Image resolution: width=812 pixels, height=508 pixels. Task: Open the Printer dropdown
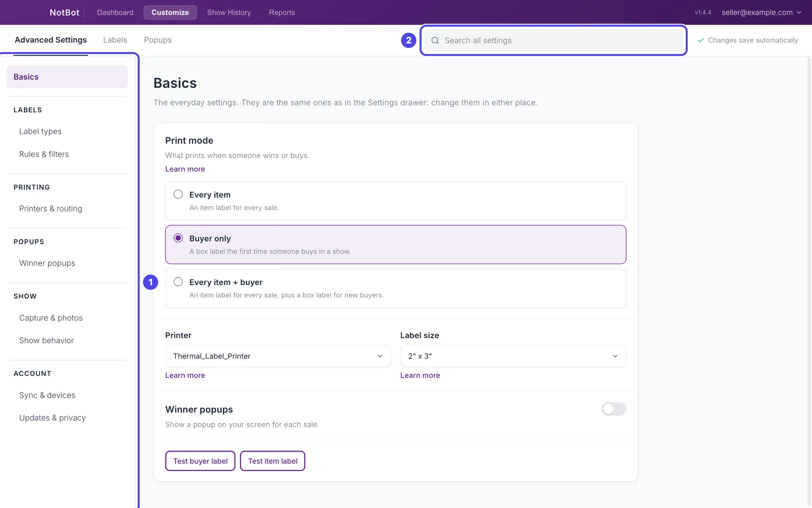point(278,356)
